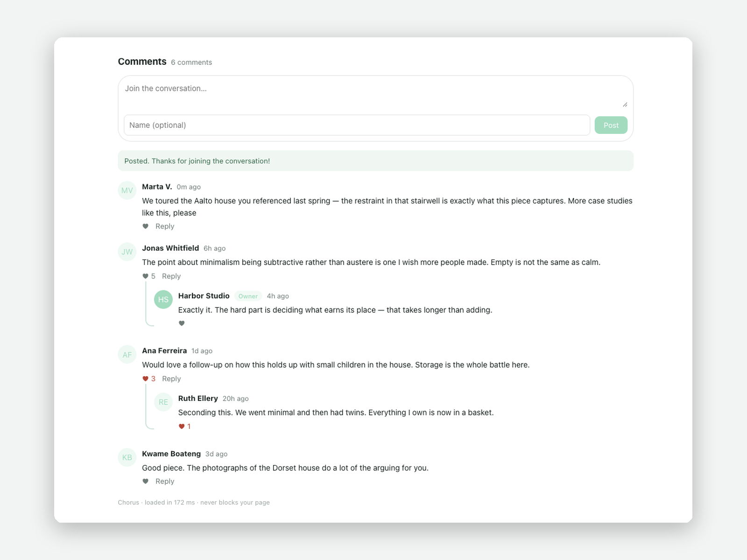The height and width of the screenshot is (560, 747).
Task: Focus the Name (optional) field
Action: (357, 125)
